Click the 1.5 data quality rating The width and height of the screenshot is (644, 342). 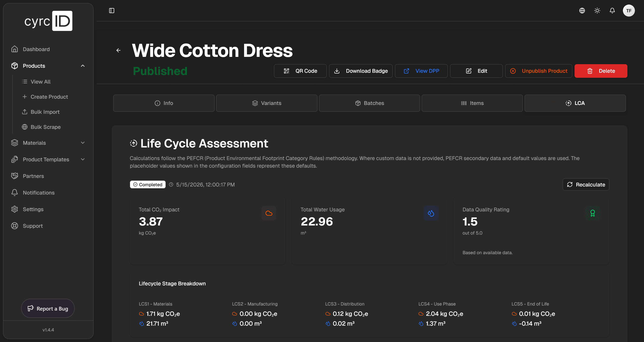[x=470, y=222]
